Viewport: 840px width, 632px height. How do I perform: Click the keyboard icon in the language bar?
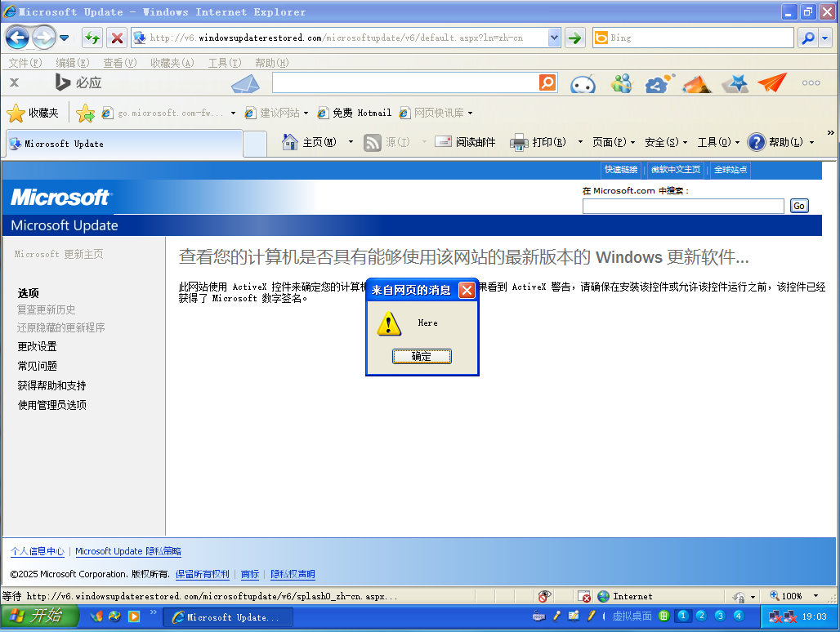tap(539, 616)
